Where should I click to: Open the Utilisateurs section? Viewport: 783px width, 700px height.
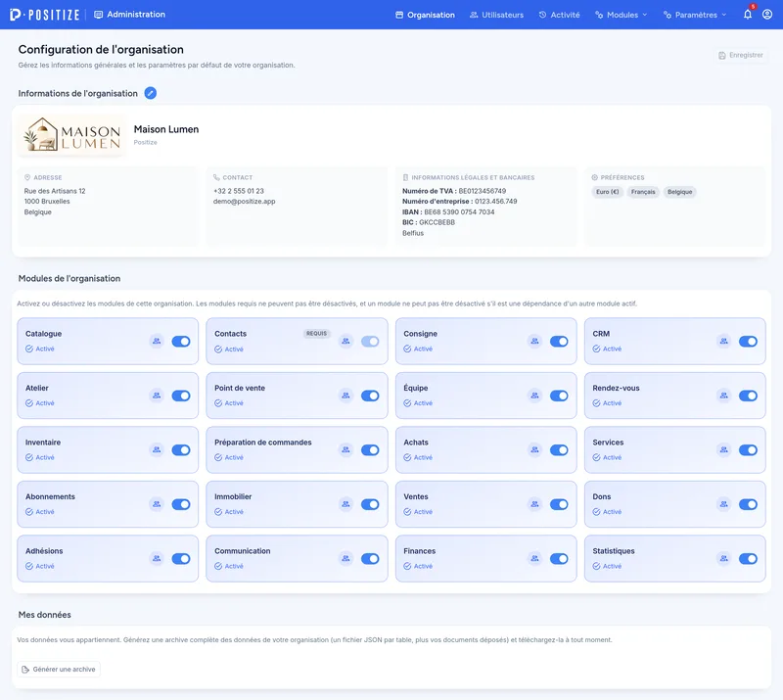[x=497, y=15]
